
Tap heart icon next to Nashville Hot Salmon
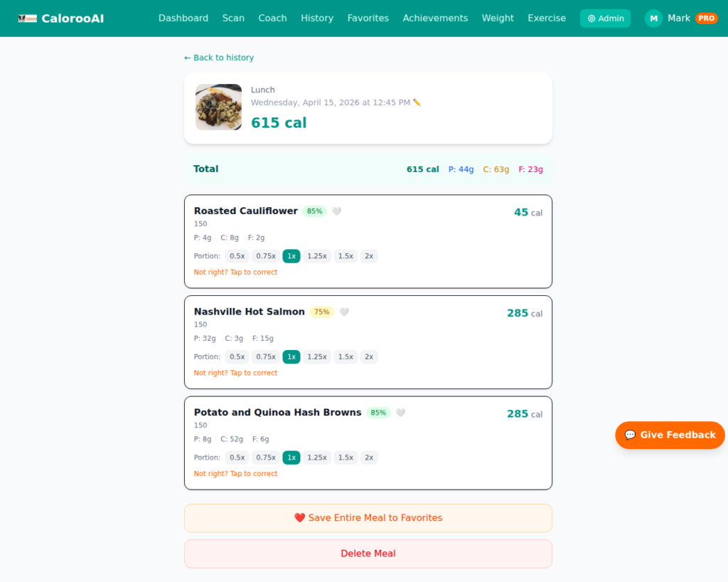pos(343,312)
